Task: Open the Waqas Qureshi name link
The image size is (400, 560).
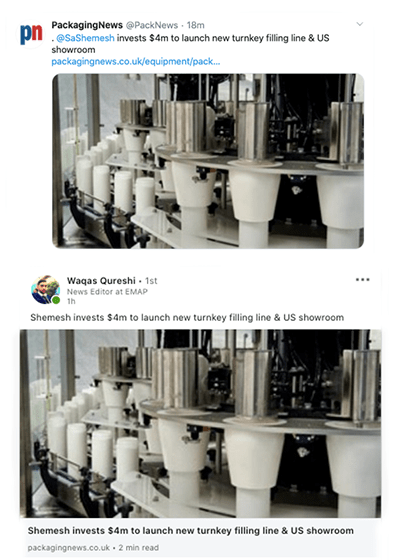Action: [101, 281]
